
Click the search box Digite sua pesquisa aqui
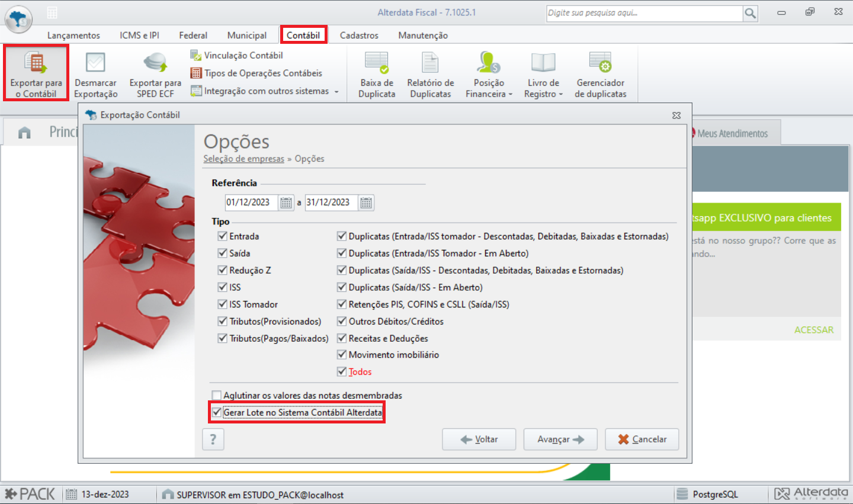644,13
